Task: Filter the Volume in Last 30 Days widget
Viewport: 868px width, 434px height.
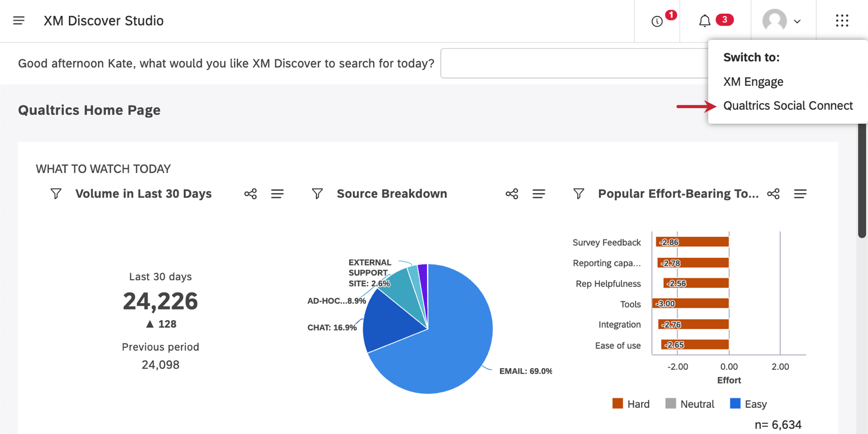Action: click(x=56, y=194)
